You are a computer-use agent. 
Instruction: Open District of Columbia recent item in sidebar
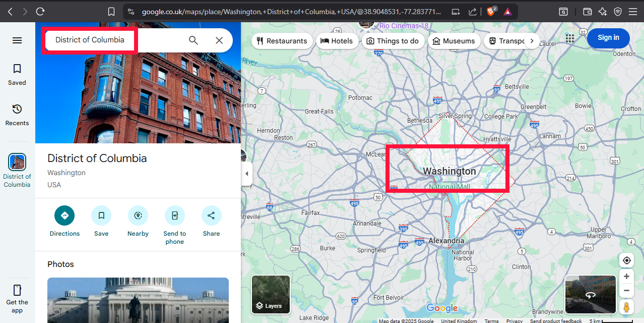click(x=17, y=171)
